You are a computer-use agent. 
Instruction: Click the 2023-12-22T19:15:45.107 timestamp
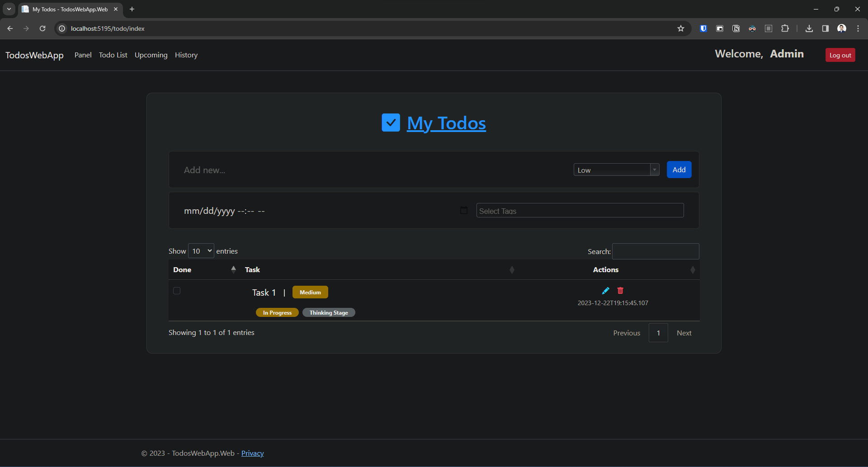tap(613, 303)
